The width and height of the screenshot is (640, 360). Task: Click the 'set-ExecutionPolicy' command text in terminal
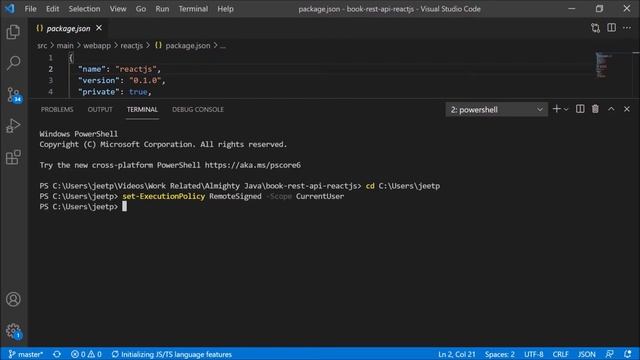(164, 196)
